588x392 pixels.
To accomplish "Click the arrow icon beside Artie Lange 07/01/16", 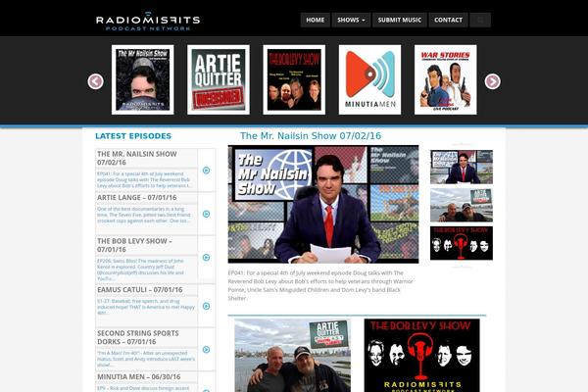I will [x=206, y=214].
